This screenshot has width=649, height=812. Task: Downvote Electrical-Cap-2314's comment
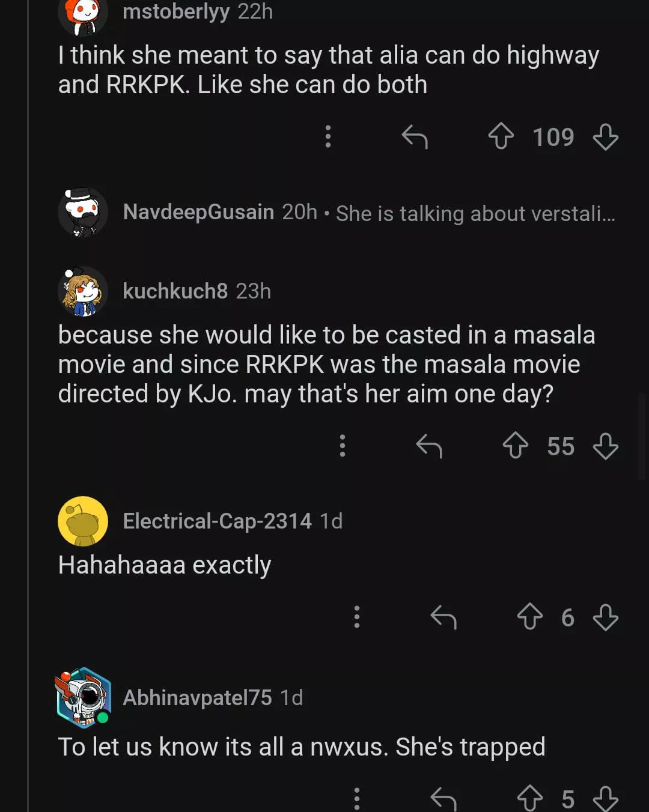point(605,617)
